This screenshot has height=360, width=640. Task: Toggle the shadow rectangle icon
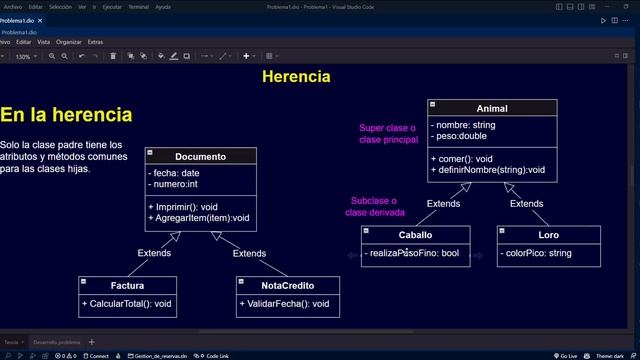click(x=187, y=56)
